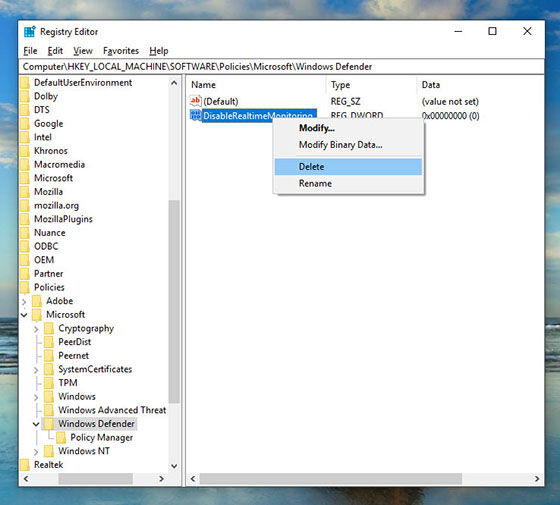The height and width of the screenshot is (505, 560).
Task: Click the Macromedia folder icon
Action: [x=25, y=164]
